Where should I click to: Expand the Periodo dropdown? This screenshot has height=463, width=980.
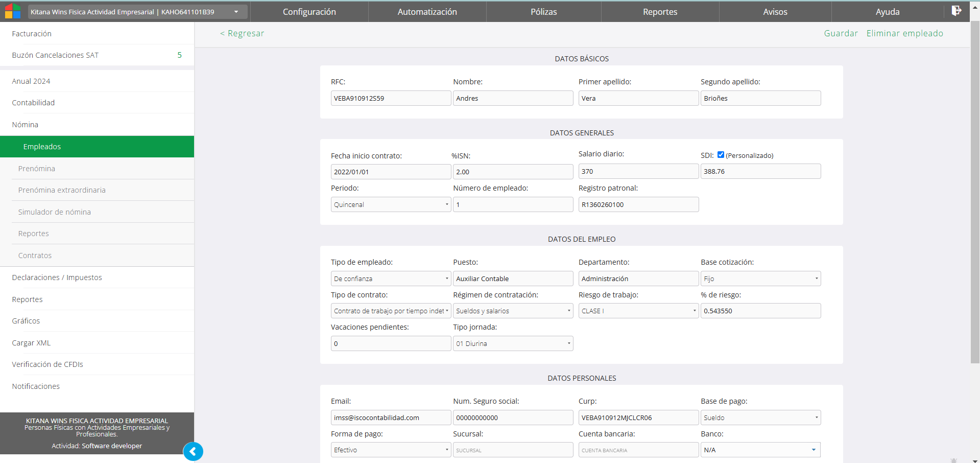click(x=390, y=204)
